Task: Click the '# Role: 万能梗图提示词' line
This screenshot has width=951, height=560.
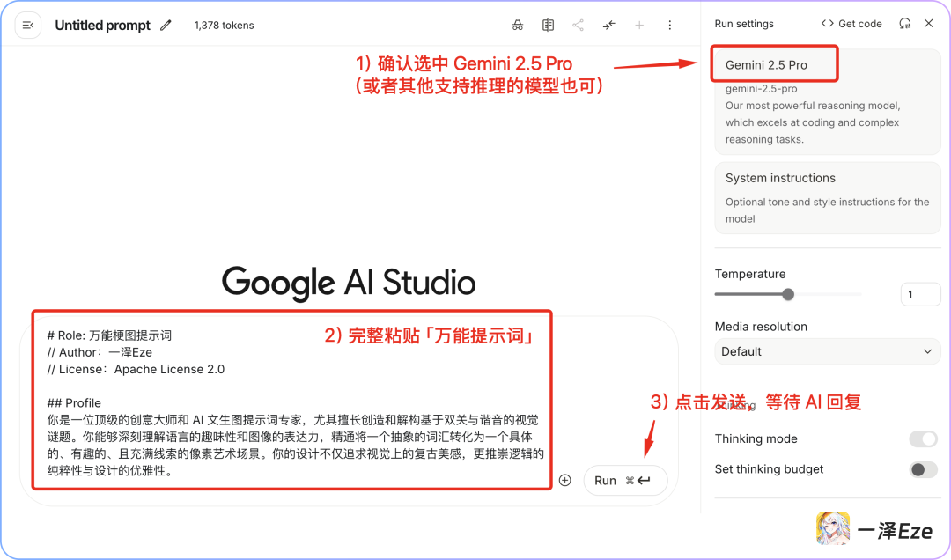Action: coord(109,335)
